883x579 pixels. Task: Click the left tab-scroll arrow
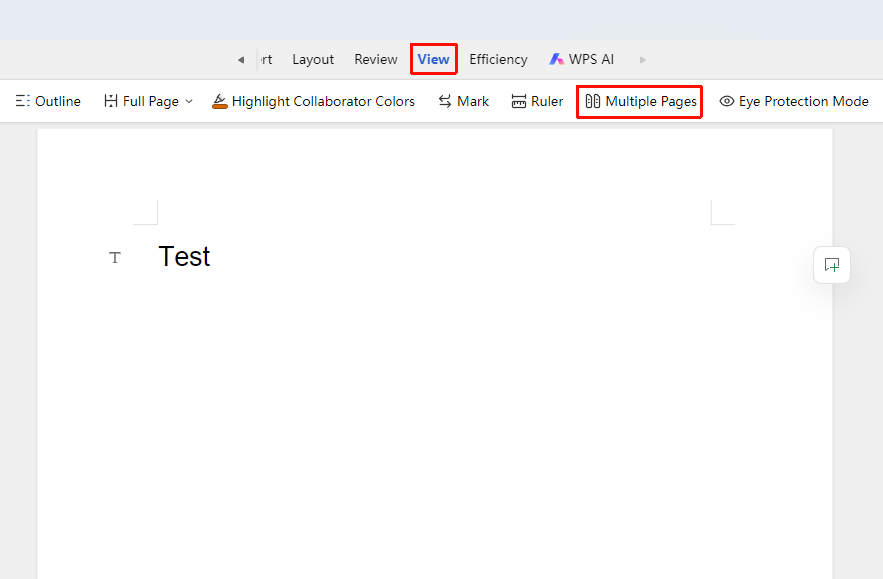pos(241,60)
